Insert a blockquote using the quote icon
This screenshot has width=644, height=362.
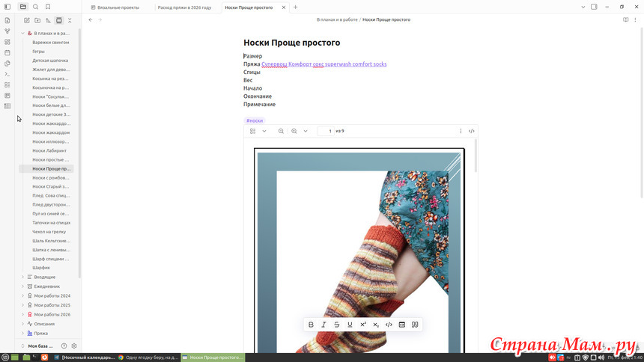tap(415, 325)
